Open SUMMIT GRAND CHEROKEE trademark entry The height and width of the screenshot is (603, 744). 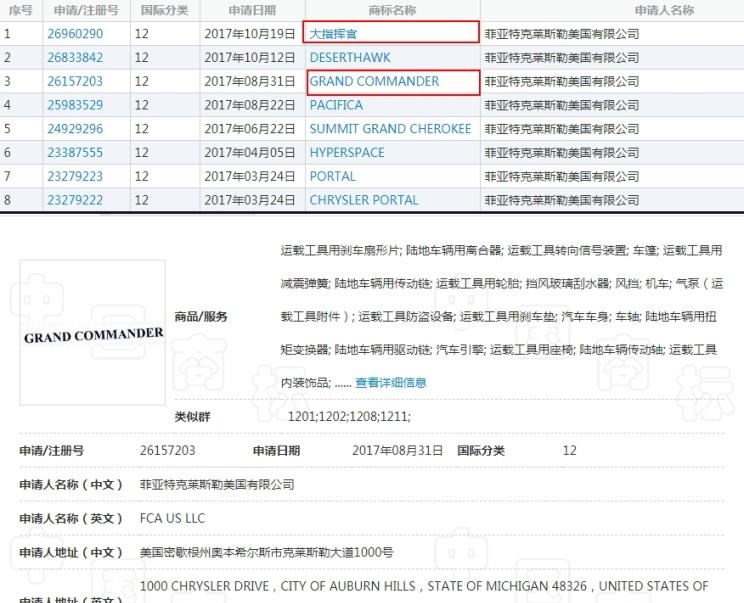point(391,129)
